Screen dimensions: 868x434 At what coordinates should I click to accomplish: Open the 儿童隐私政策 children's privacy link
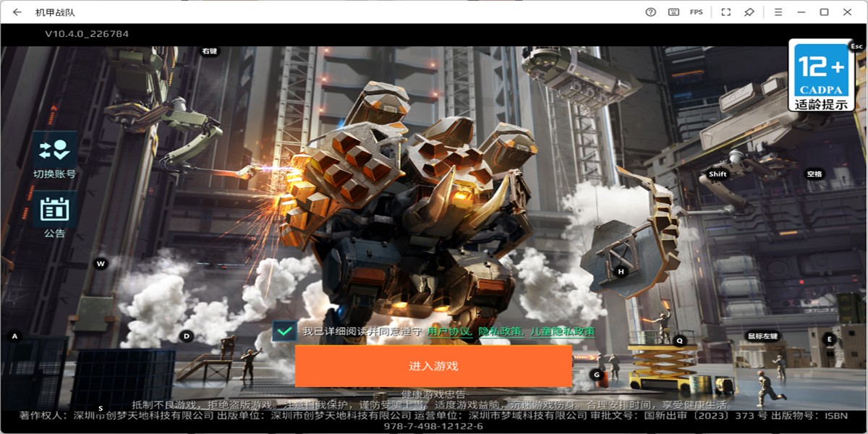[562, 331]
